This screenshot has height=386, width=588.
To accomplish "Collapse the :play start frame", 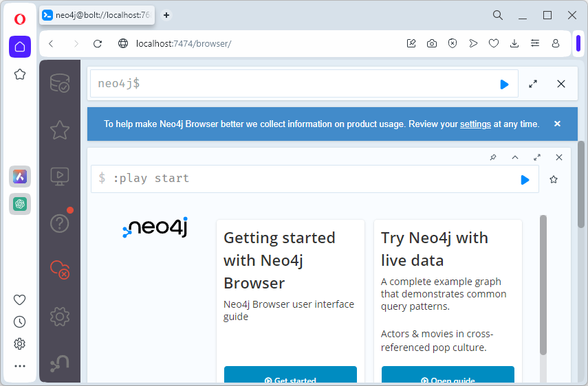I will 515,157.
